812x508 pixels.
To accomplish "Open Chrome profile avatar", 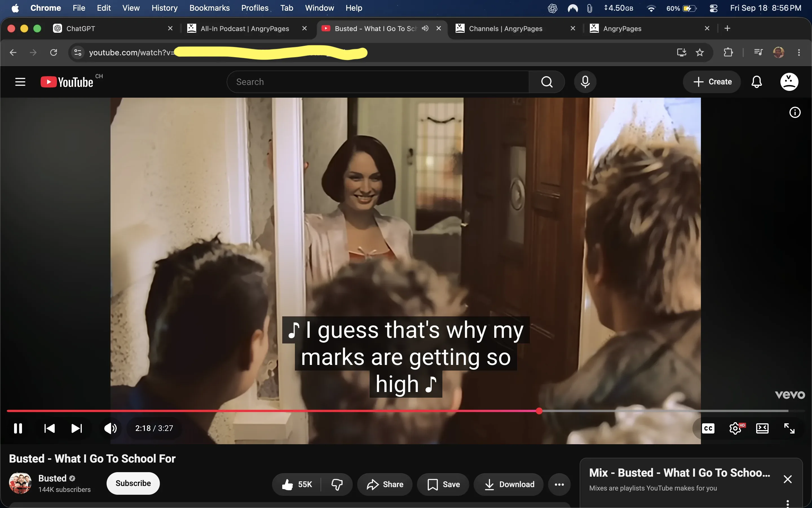I will 778,52.
